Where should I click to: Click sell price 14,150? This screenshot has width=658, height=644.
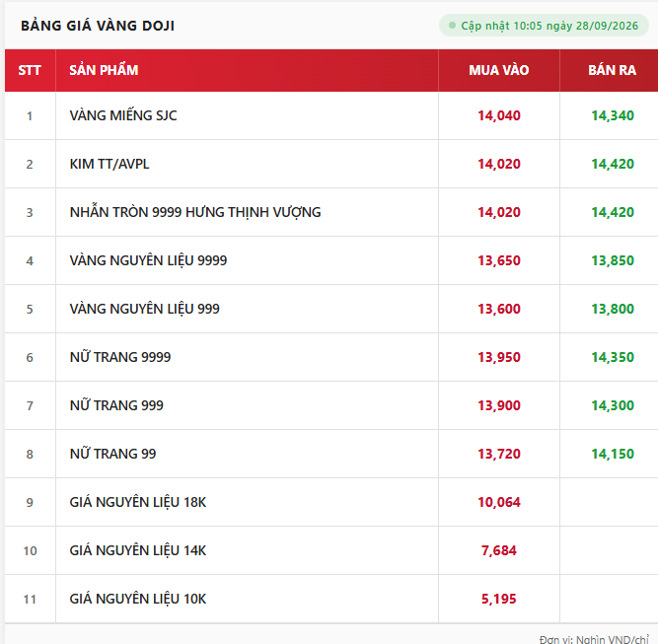[613, 454]
